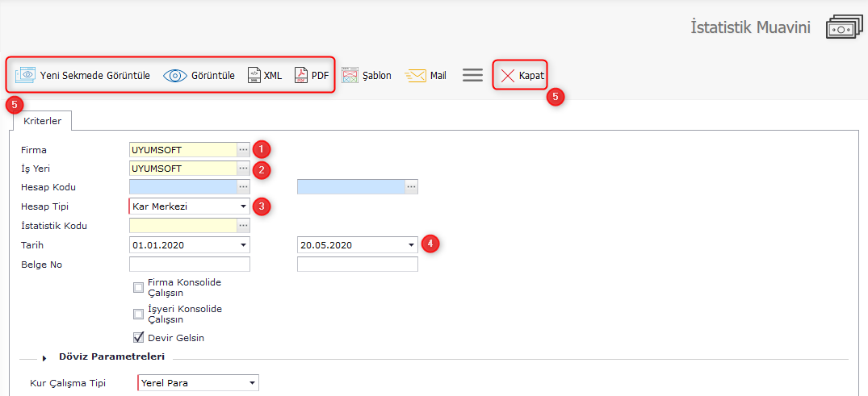Export report using PDF icon
Screen dimensions: 868x396
(301, 75)
